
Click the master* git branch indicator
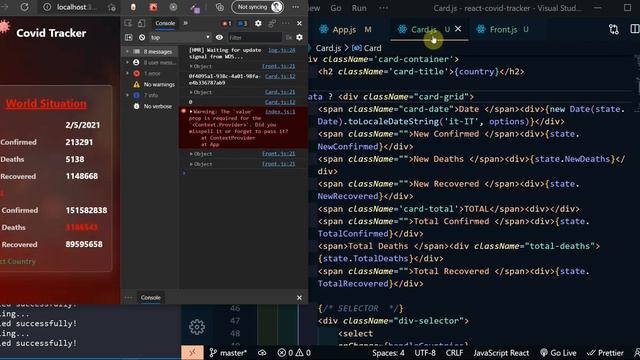click(228, 353)
